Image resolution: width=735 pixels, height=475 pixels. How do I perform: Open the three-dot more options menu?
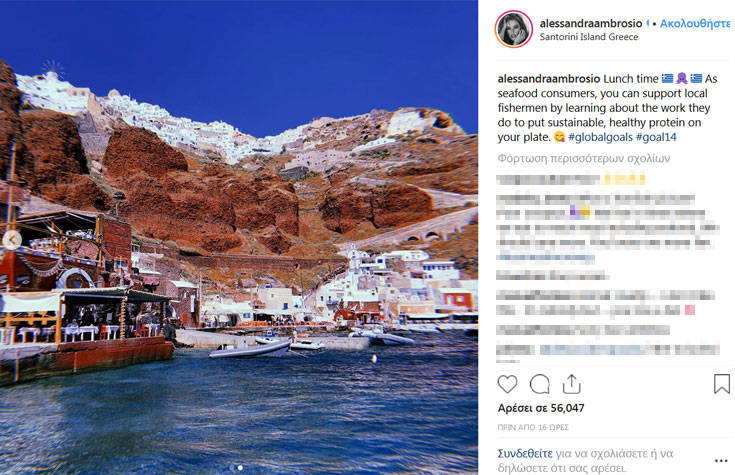pos(721,461)
